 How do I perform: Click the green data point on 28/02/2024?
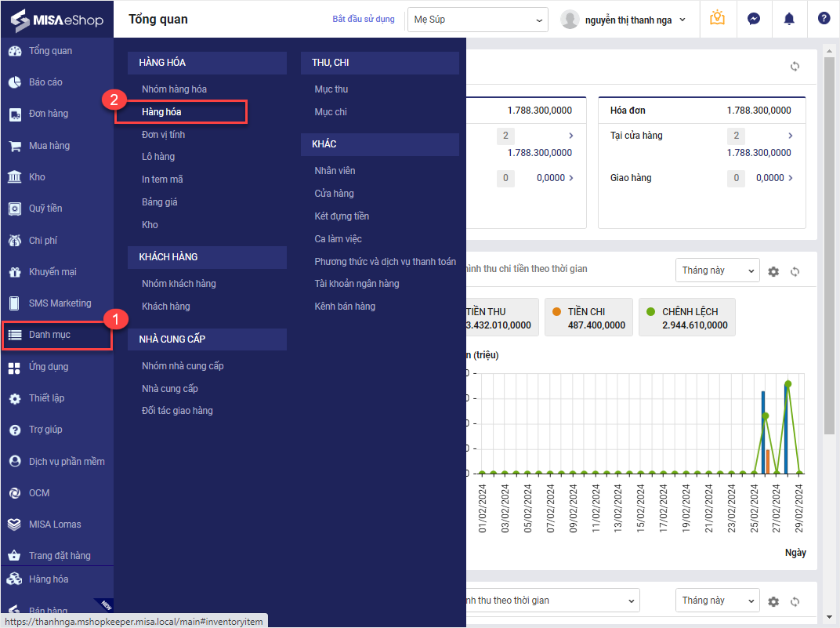[x=788, y=384]
